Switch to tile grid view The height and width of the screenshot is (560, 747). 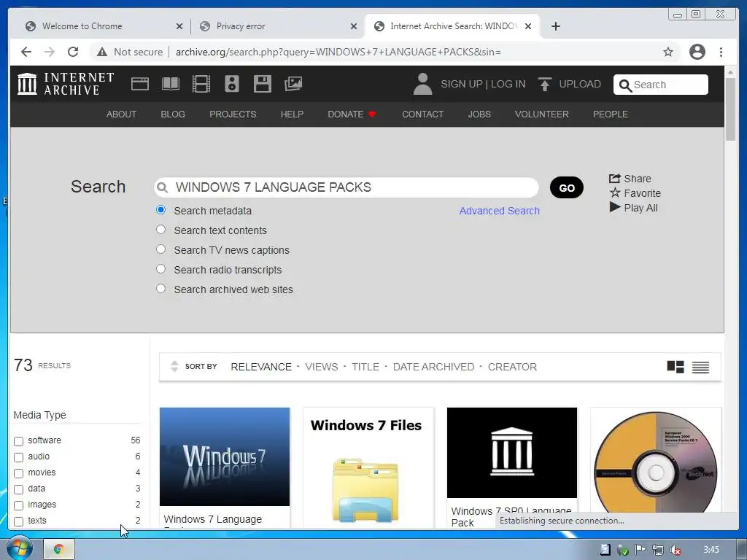(x=675, y=367)
